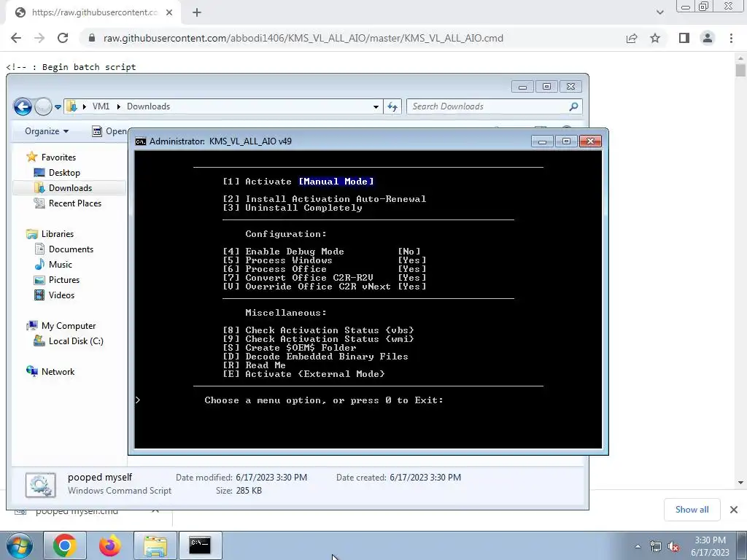The image size is (747, 560).
Task: Open Windows Explorer from the taskbar
Action: coord(155,545)
